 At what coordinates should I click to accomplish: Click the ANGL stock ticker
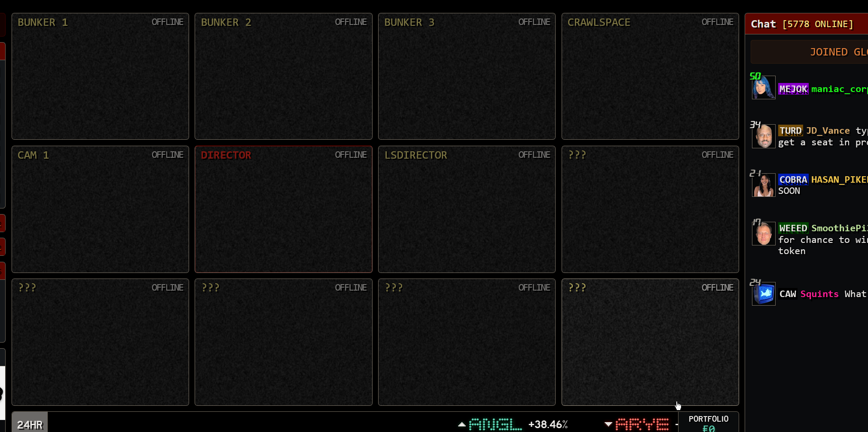coord(495,425)
